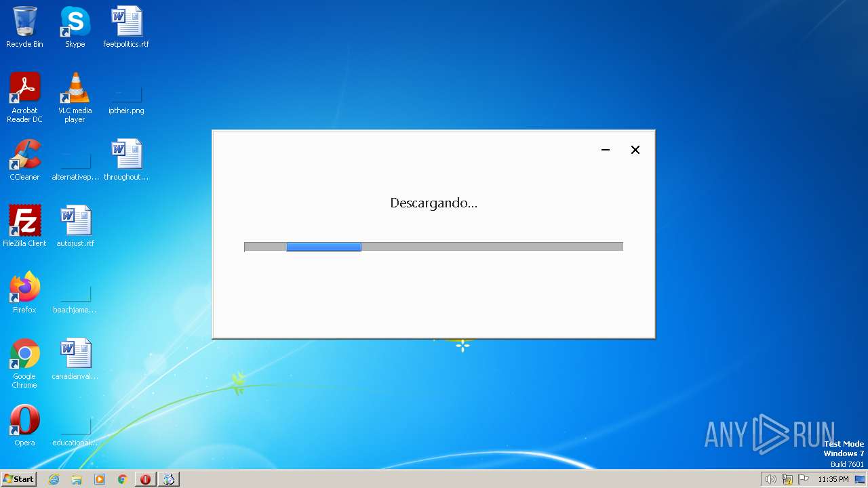This screenshot has height=488, width=868.
Task: Open FileZilla Client shortcut
Action: pyautogui.click(x=24, y=226)
